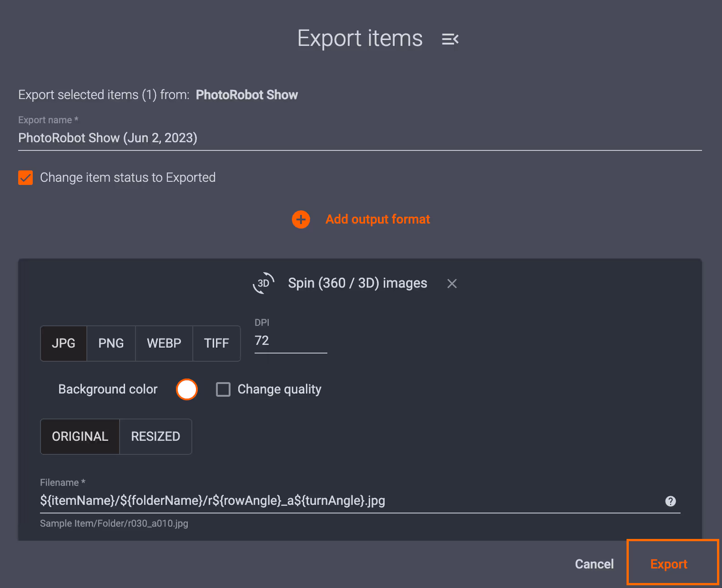
Task: Click the 'Export items' title
Action: (x=360, y=39)
